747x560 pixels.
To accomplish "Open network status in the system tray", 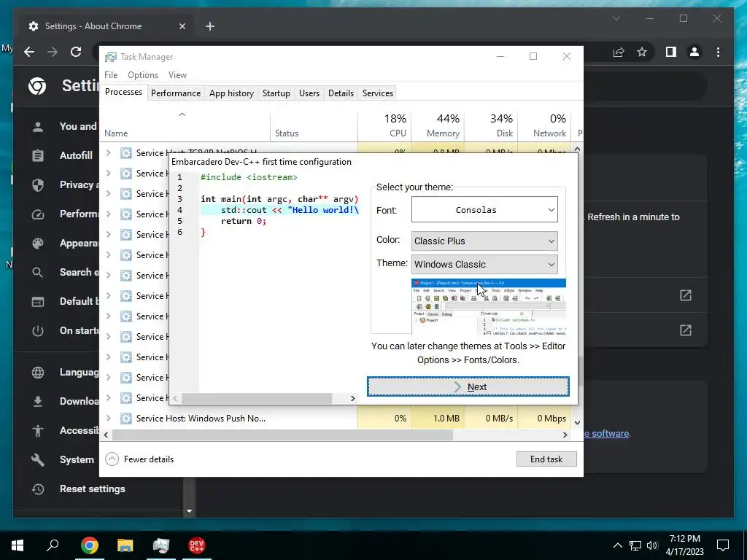I will [x=635, y=545].
